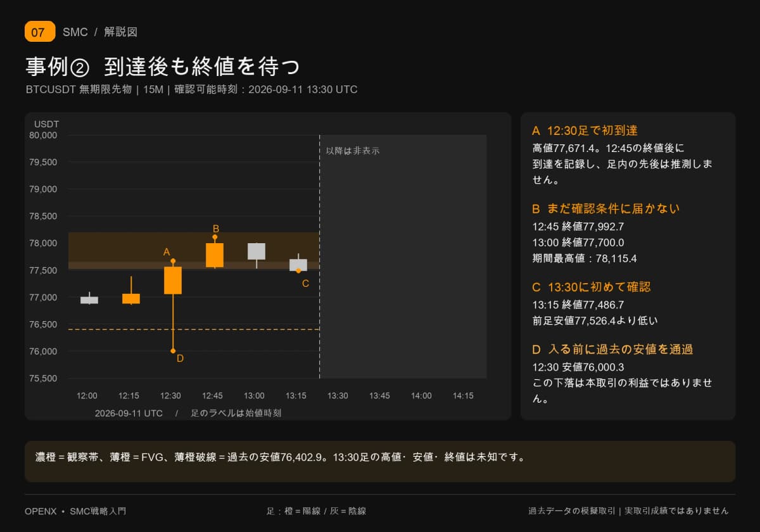Viewport: 760px width, 532px height.
Task: Click marker B above the 12:45 candle
Action: (x=216, y=228)
